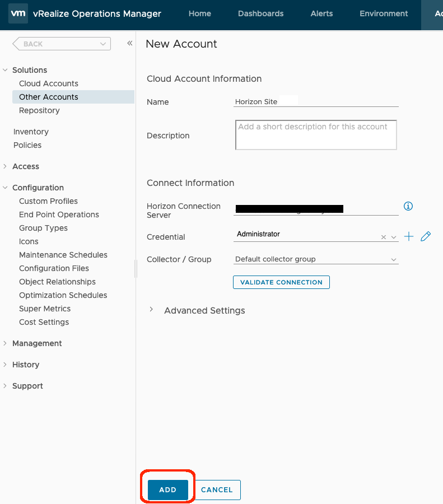
Task: Open Optimization Schedules
Action: (x=63, y=295)
